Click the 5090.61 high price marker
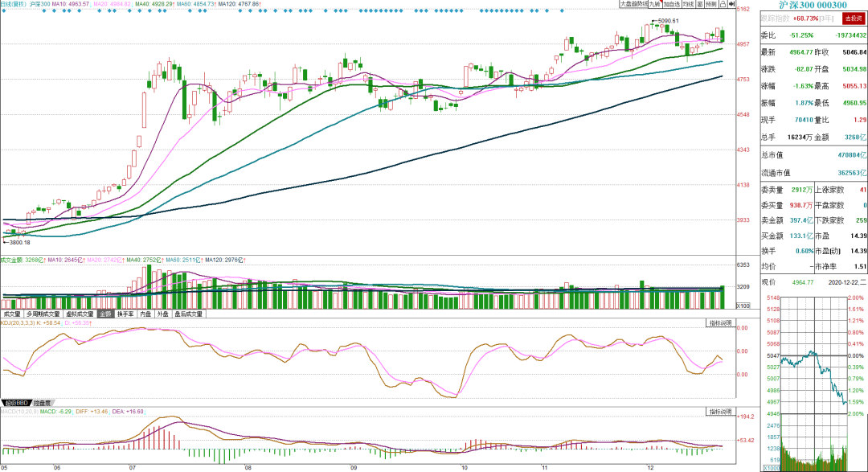 (668, 21)
